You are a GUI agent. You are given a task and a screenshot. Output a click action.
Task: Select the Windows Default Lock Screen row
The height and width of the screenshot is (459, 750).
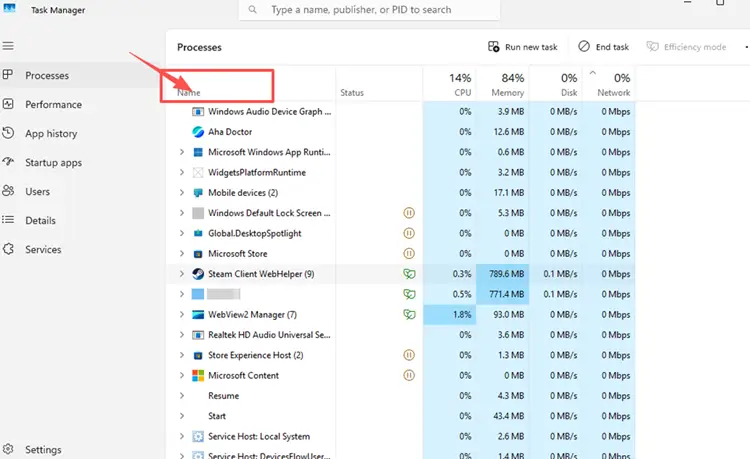pos(400,213)
